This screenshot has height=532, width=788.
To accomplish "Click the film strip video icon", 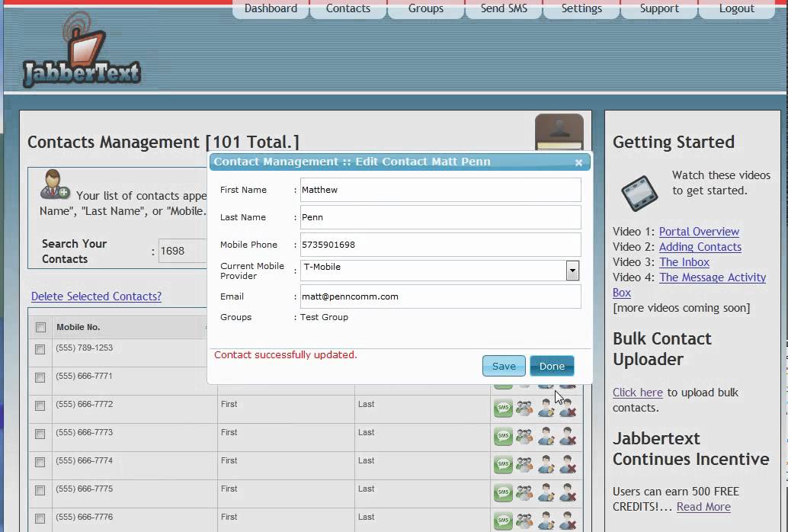I will (x=639, y=193).
